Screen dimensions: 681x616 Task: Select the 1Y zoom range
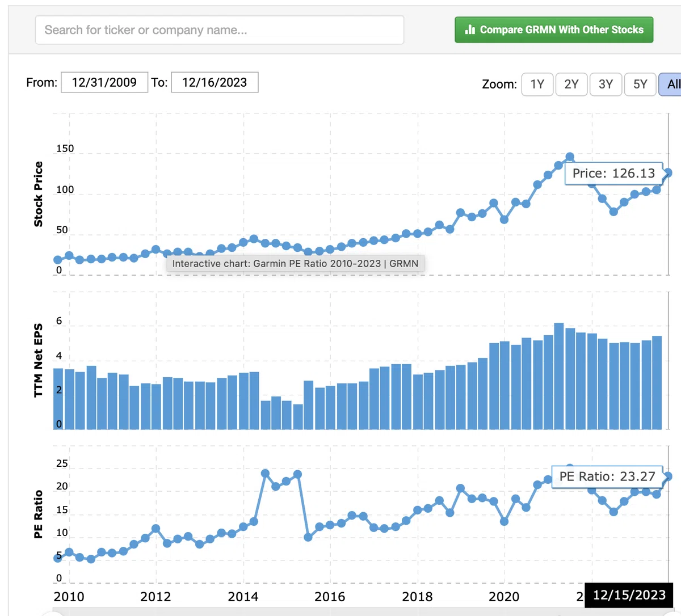click(x=537, y=85)
